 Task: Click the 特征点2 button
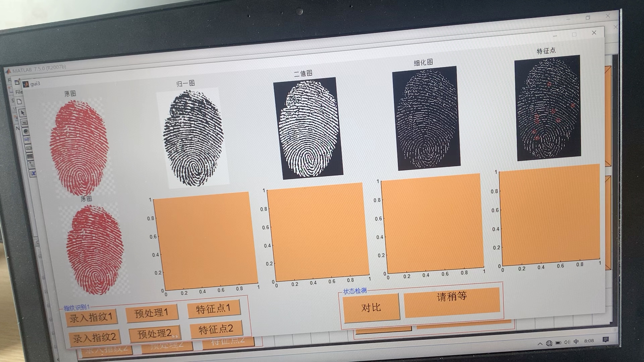tap(216, 329)
